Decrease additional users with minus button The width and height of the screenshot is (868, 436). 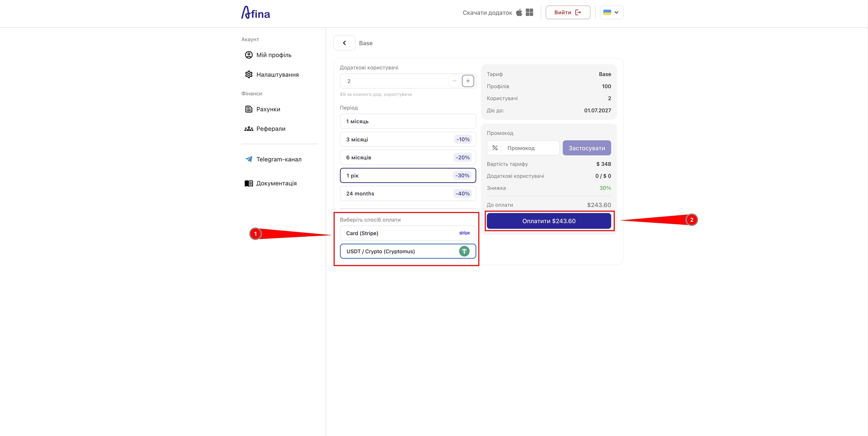pyautogui.click(x=454, y=81)
